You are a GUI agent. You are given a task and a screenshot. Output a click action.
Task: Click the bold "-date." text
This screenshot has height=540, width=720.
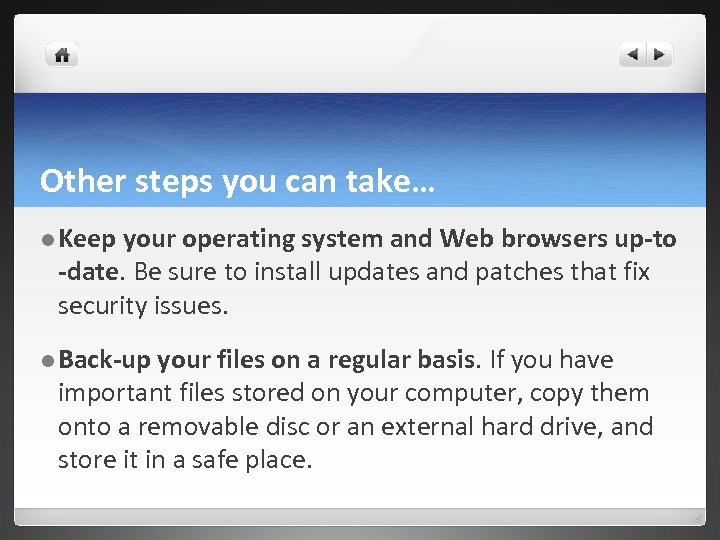click(92, 272)
